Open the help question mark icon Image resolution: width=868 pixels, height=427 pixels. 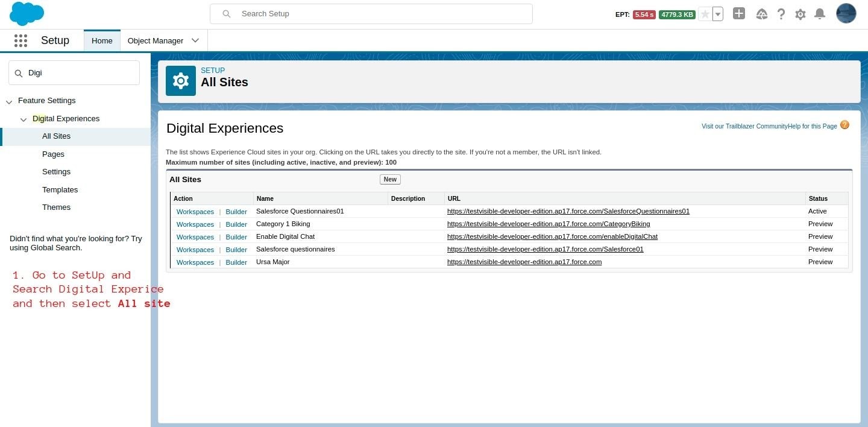781,14
